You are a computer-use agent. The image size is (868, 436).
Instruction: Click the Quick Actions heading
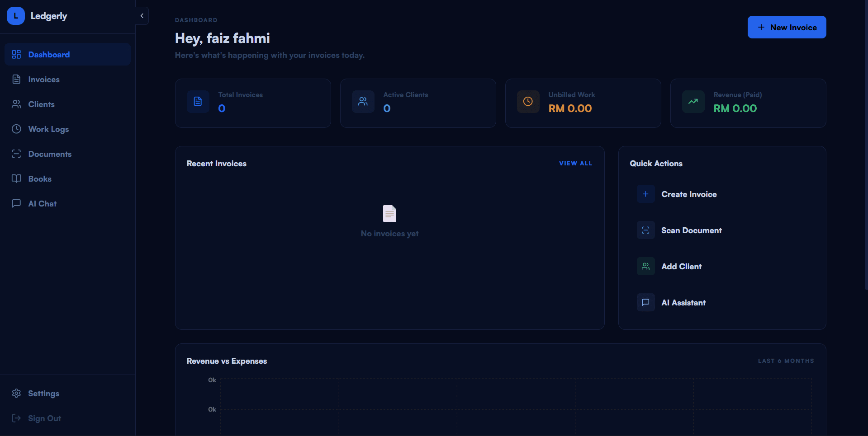[656, 164]
